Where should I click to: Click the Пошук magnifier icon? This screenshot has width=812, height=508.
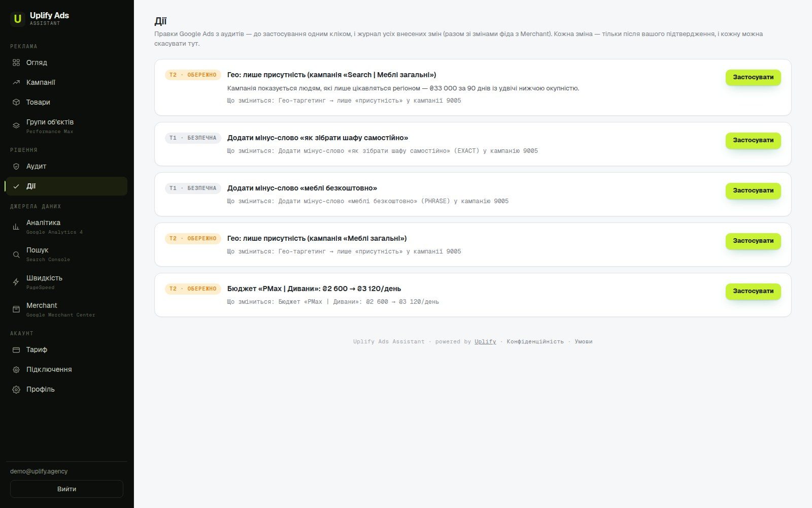click(16, 255)
